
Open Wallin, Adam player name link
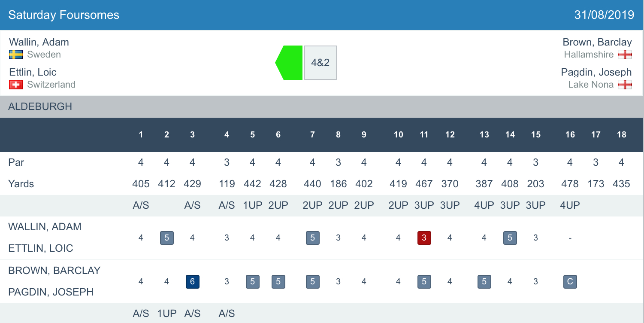tap(39, 42)
